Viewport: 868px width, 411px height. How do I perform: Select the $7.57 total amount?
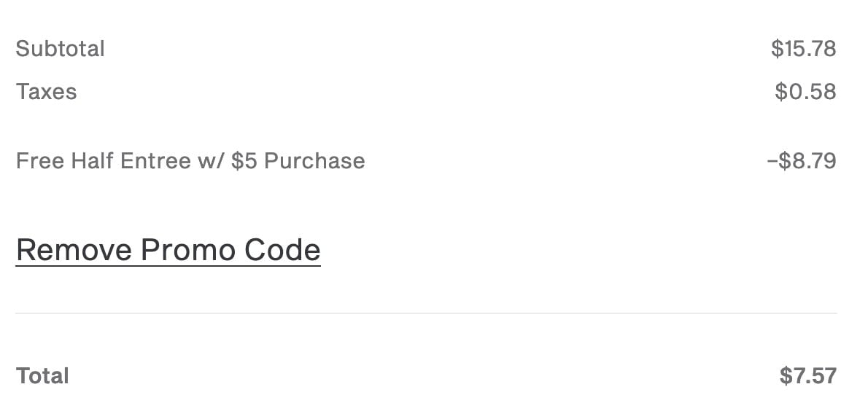(x=807, y=376)
